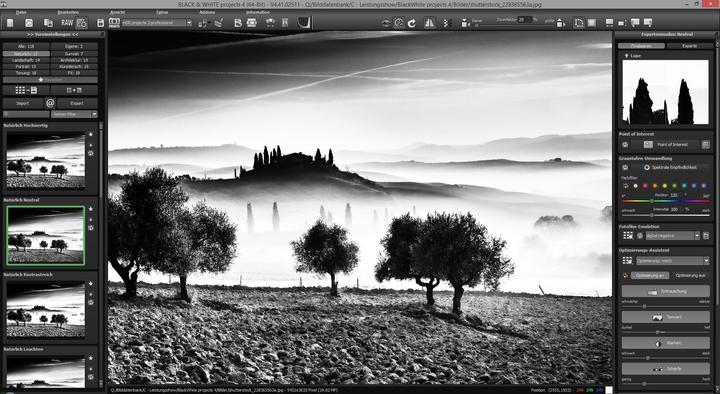Image resolution: width=720 pixels, height=394 pixels.
Task: Open the Bearbeiten menu
Action: pos(68,12)
